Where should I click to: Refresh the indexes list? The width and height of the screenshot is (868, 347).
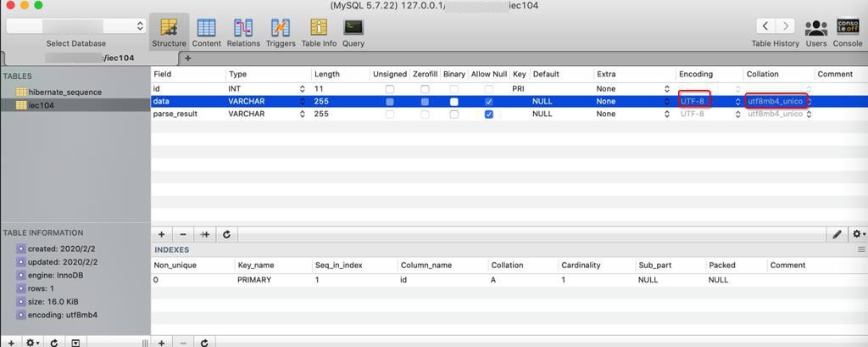[x=204, y=343]
